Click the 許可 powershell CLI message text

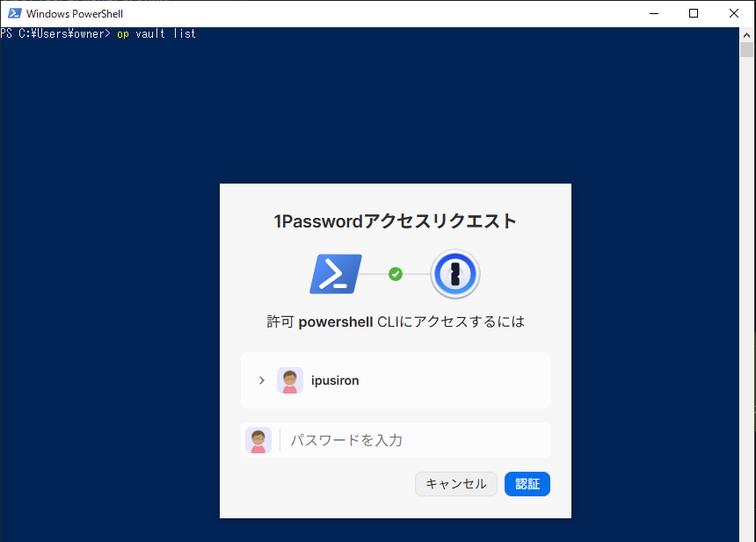pyautogui.click(x=396, y=322)
